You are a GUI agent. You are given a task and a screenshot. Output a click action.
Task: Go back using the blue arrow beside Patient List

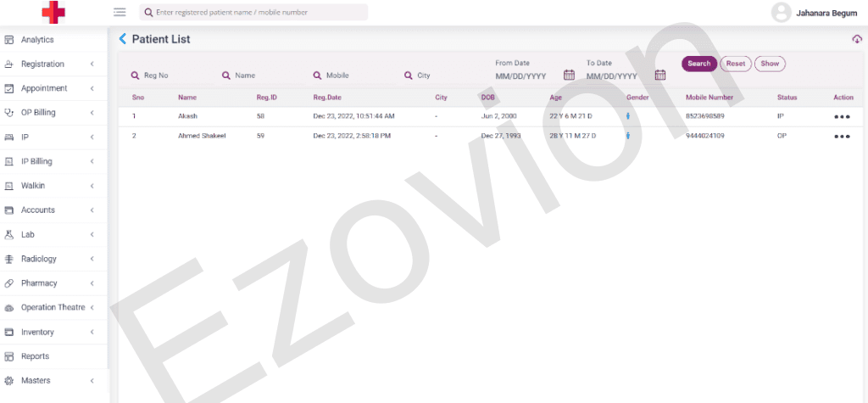(123, 39)
